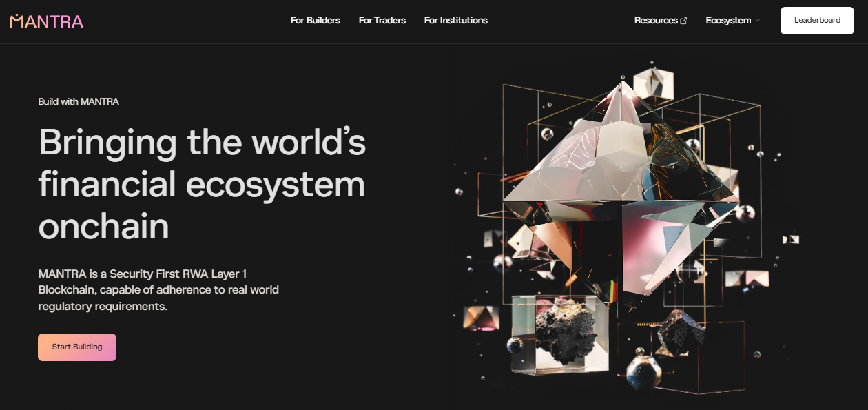Open the For Builders menu item

315,21
